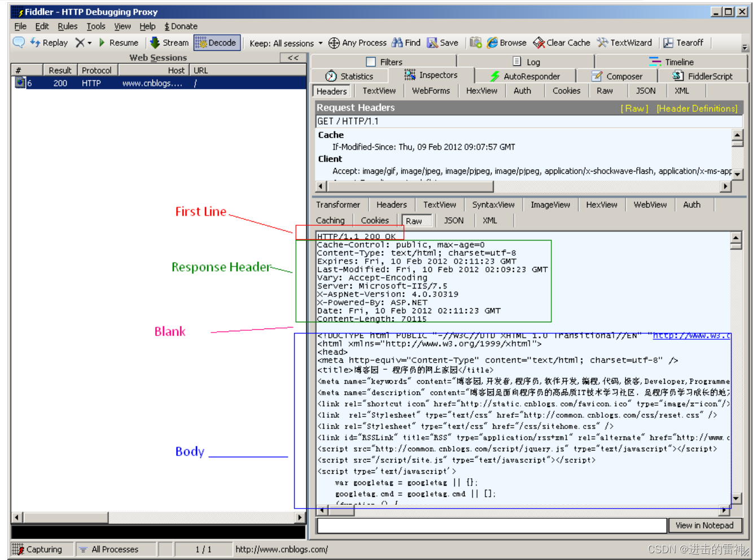This screenshot has width=753, height=560.
Task: Click the Resume icon
Action: [x=117, y=42]
